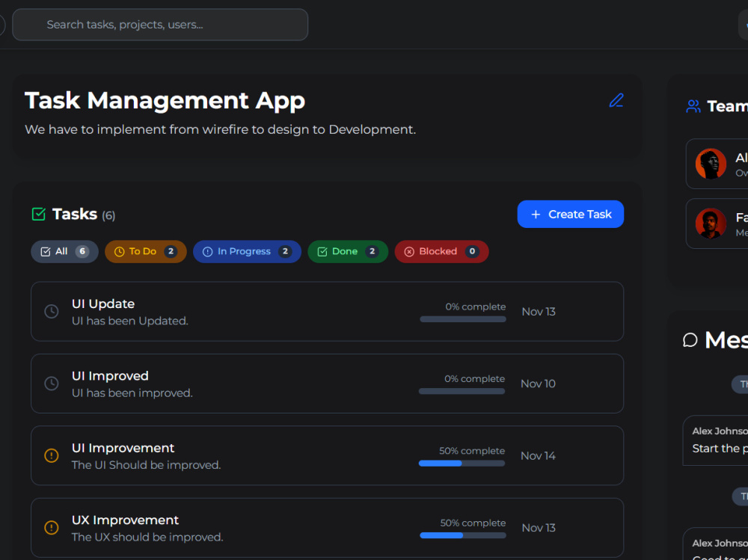This screenshot has height=560, width=748.
Task: Filter tasks by Done status
Action: [348, 251]
